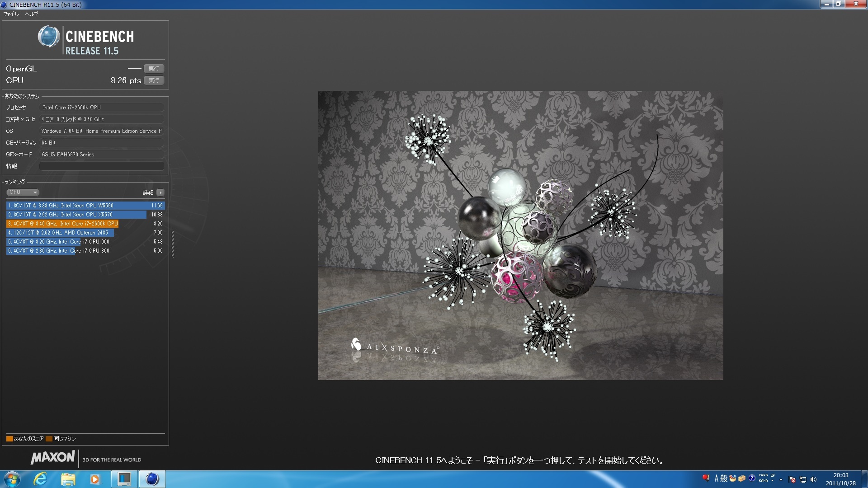868x488 pixels.
Task: Open Internet Explorer from the taskbar
Action: pos(40,479)
